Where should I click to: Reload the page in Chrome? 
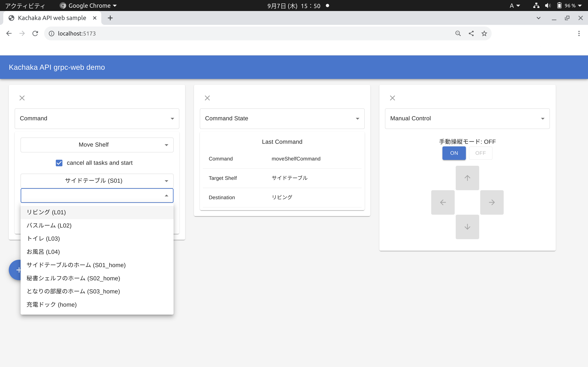(35, 33)
